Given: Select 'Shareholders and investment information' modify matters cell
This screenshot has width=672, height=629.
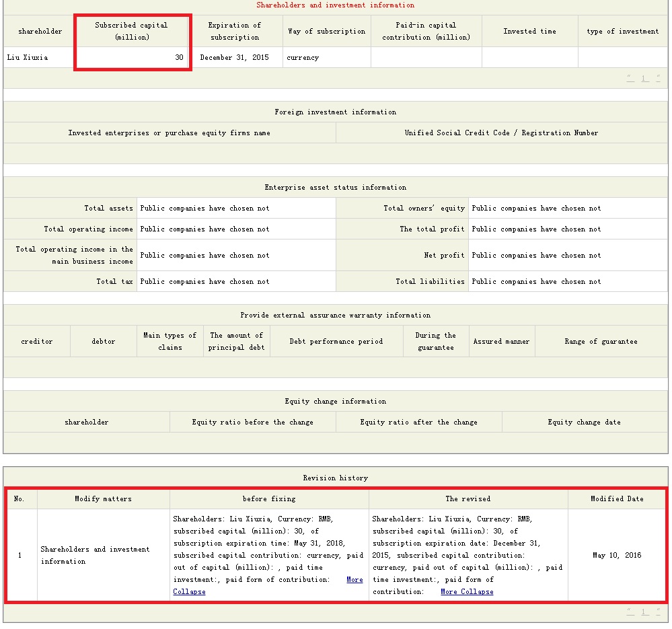Looking at the screenshot, I should tap(104, 555).
